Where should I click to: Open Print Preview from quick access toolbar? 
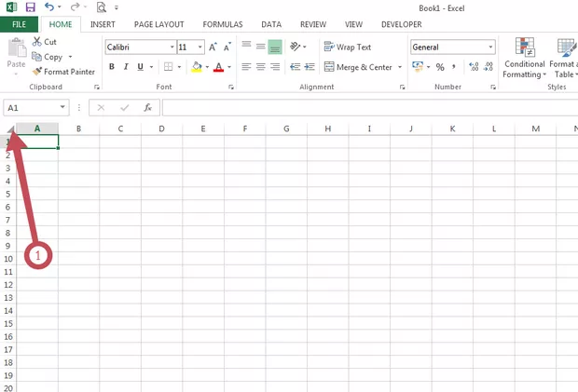click(x=101, y=7)
